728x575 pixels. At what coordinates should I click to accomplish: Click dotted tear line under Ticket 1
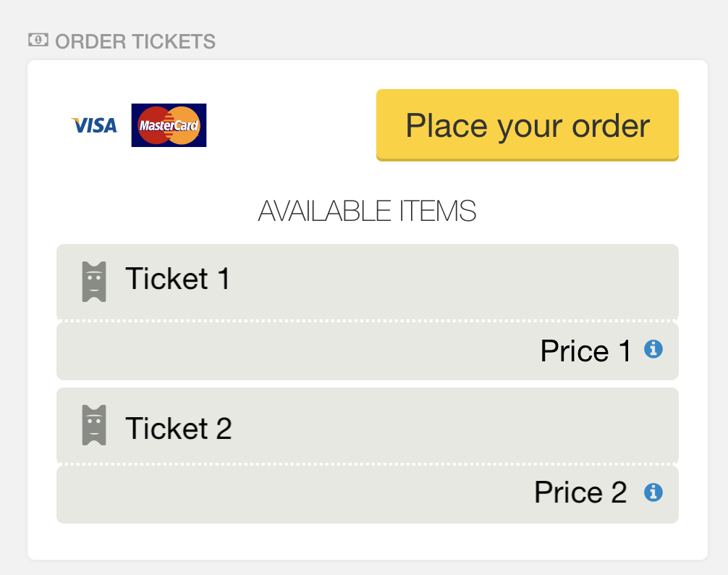coord(368,321)
